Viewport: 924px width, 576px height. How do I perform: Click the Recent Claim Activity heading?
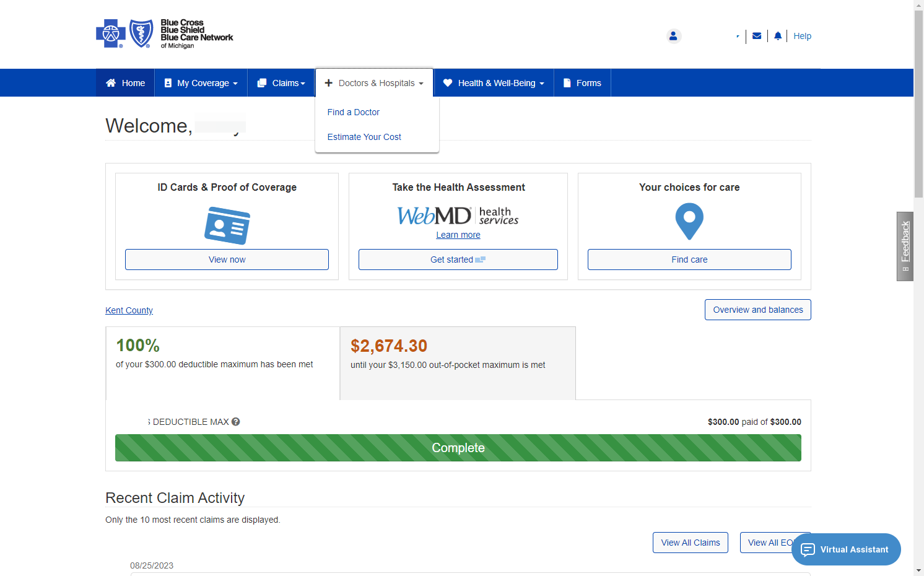click(175, 498)
